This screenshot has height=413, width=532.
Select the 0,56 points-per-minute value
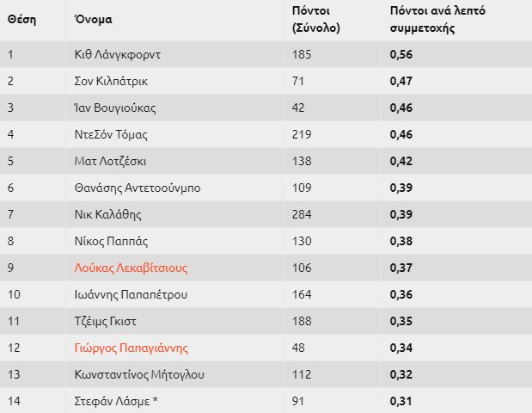point(401,54)
